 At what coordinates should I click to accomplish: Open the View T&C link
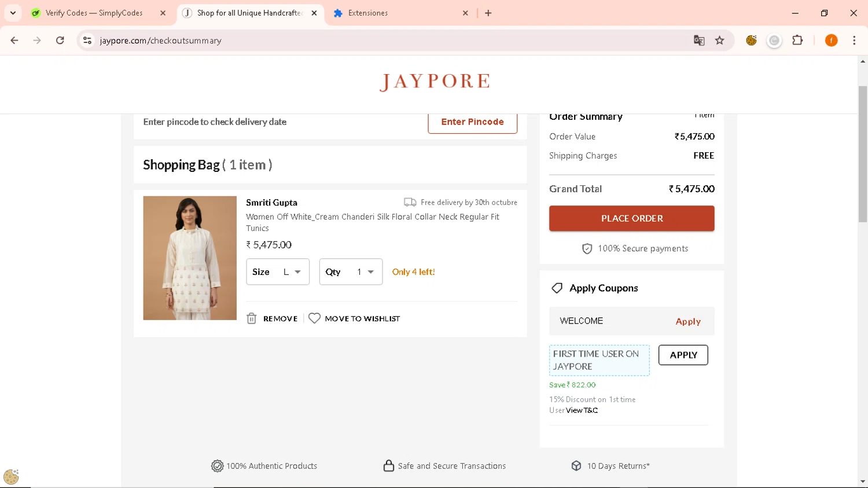click(x=582, y=410)
